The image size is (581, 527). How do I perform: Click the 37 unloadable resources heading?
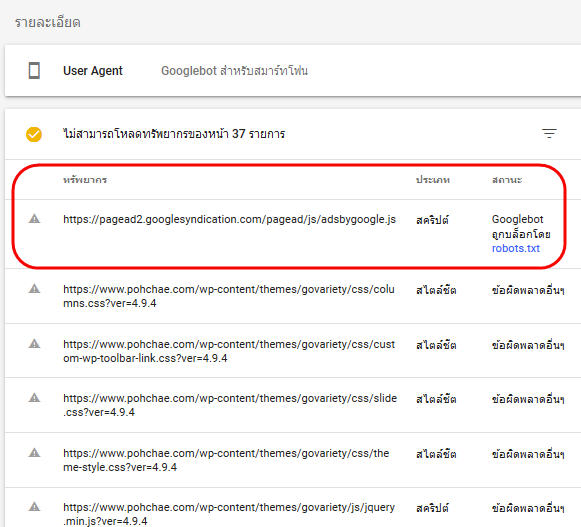[174, 134]
